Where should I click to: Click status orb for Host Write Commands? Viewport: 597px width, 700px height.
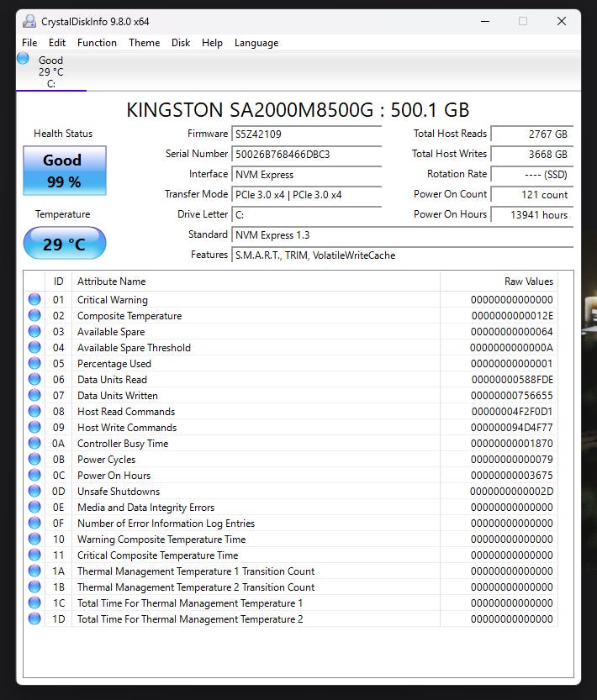[x=34, y=427]
